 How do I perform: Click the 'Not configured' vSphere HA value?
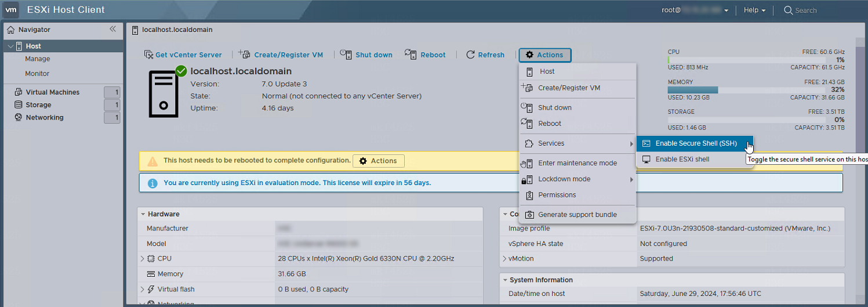coord(663,244)
